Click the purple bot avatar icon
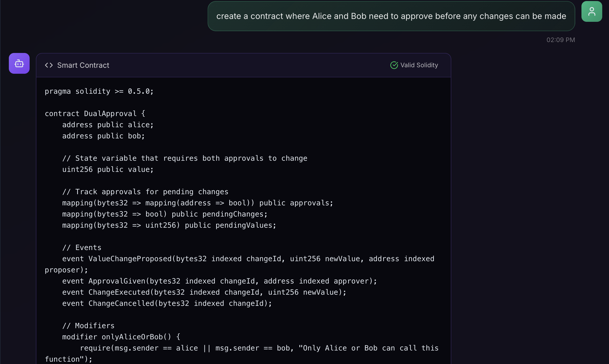The width and height of the screenshot is (609, 364). point(19,63)
